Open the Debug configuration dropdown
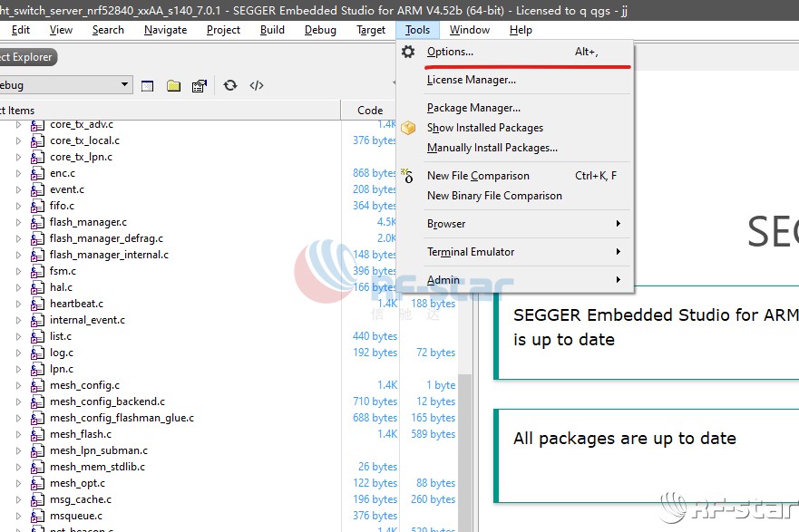 (125, 85)
